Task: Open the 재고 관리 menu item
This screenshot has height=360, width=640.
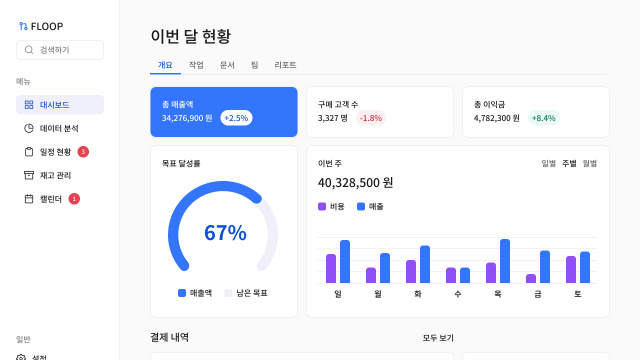Action: (60, 175)
